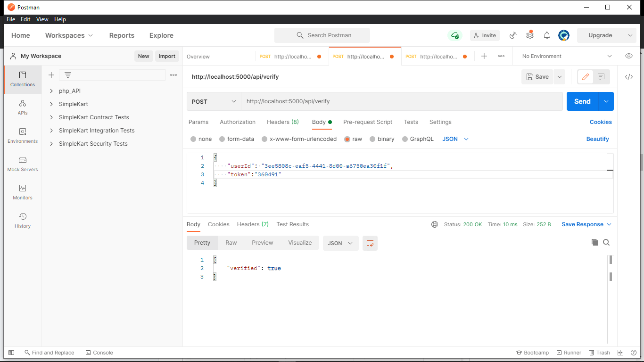
Task: Open the Workspaces dropdown
Action: coord(69,35)
